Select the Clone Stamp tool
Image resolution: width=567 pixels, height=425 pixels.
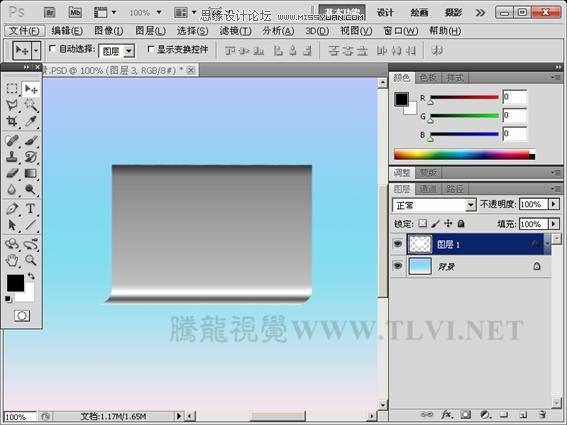click(12, 157)
